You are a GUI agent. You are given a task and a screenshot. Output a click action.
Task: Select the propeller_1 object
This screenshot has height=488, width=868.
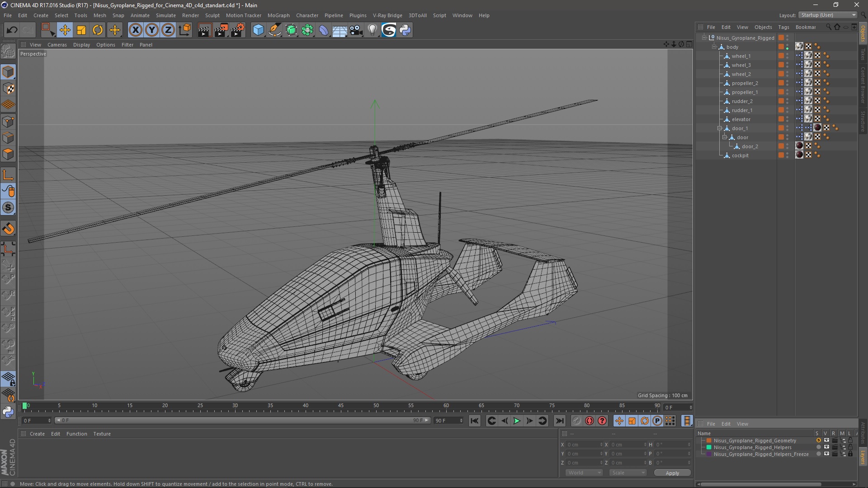point(745,92)
